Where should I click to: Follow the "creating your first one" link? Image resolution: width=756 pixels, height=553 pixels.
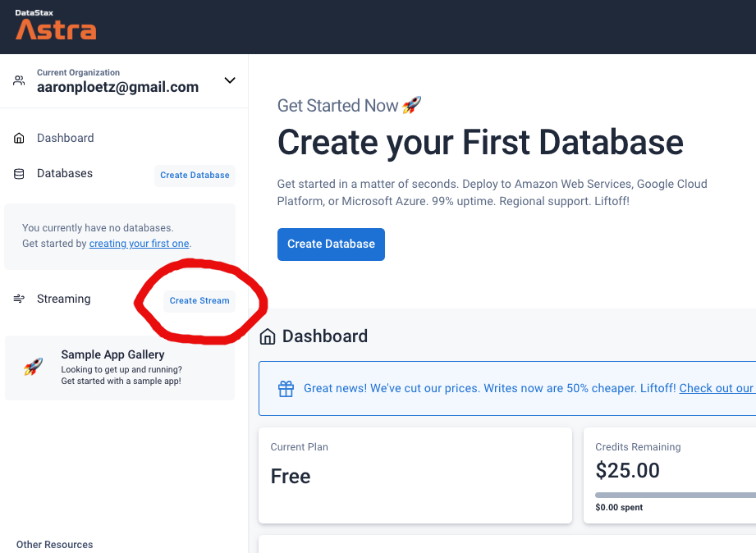point(139,244)
